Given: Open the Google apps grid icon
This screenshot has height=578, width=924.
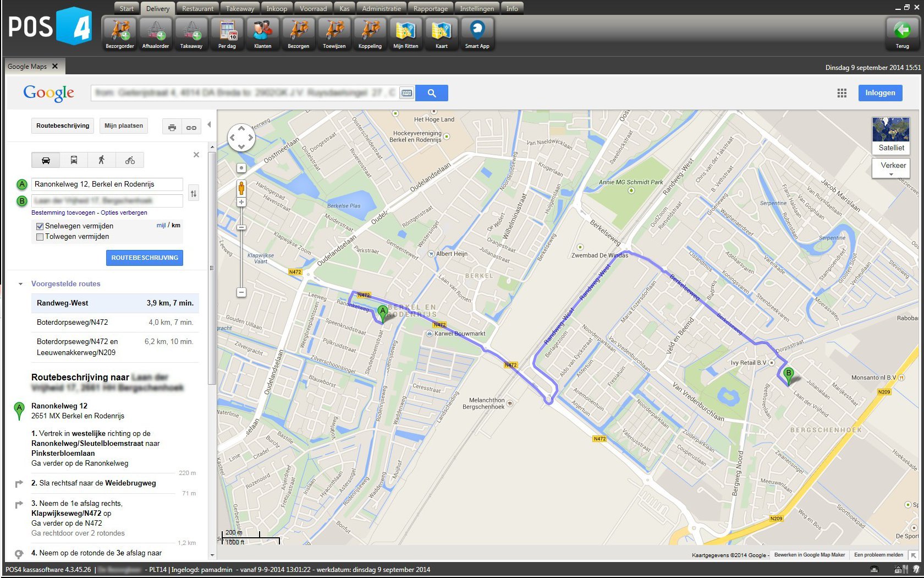Looking at the screenshot, I should click(842, 93).
